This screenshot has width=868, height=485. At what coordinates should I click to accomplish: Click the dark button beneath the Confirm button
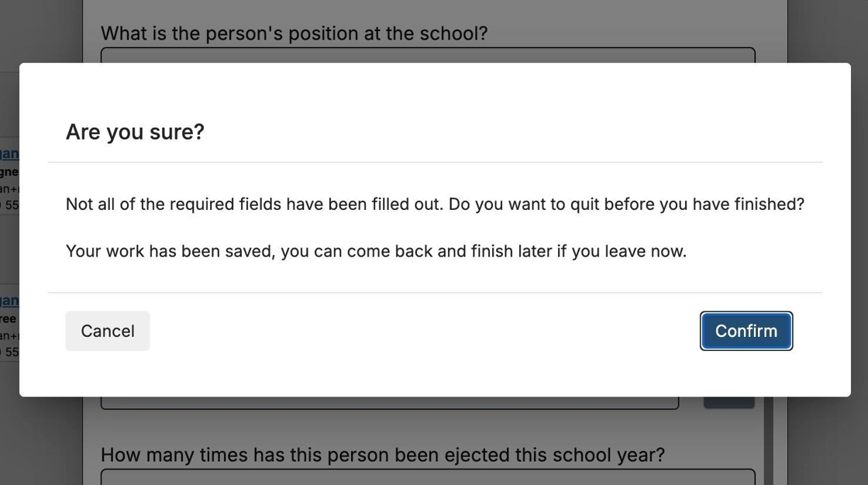(x=728, y=403)
